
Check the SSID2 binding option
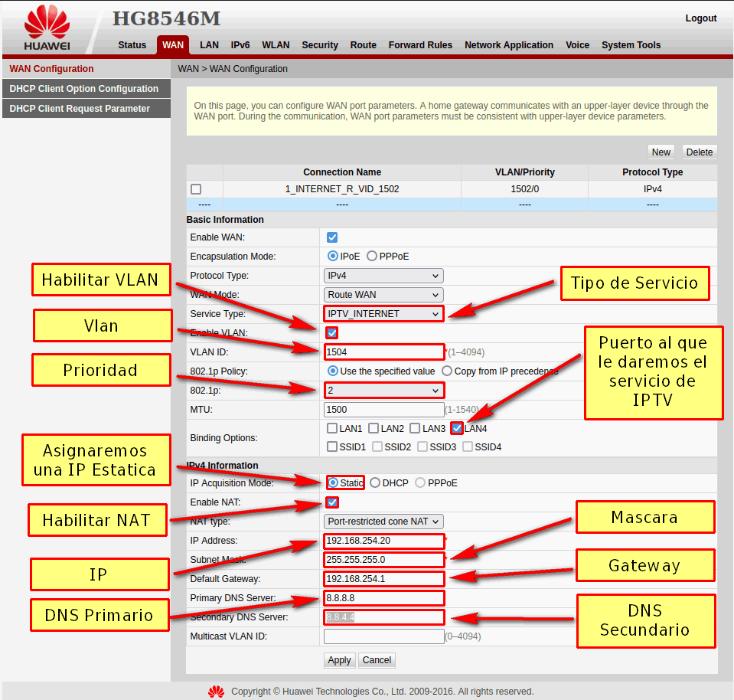pos(377,447)
